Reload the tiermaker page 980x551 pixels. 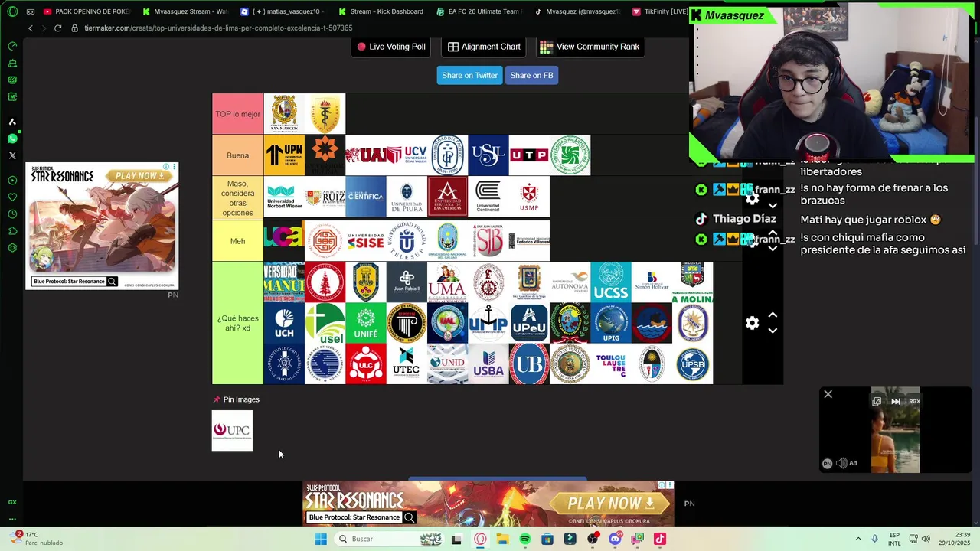point(57,28)
